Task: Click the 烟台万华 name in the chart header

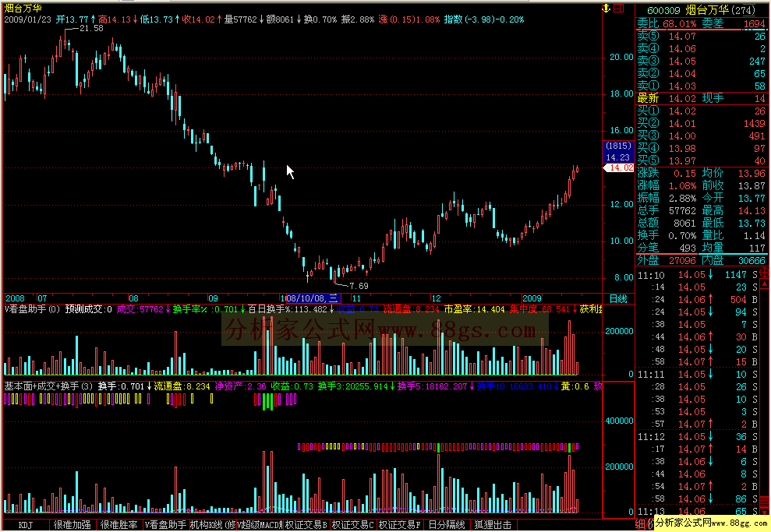Action: tap(23, 9)
